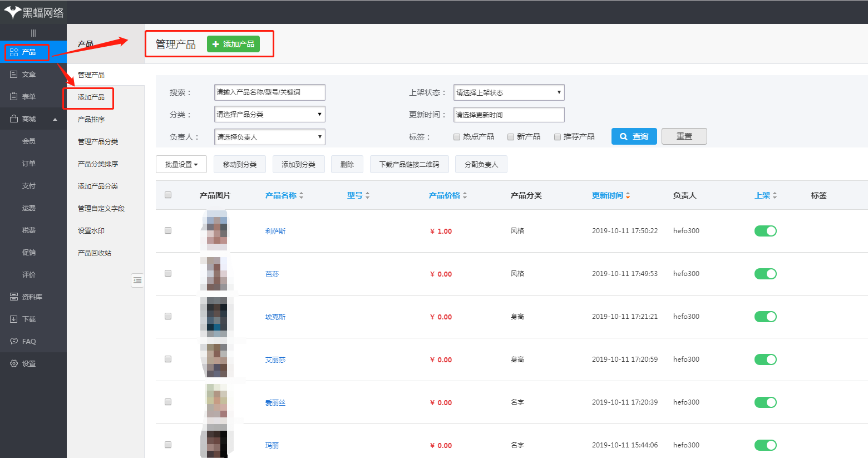868x458 pixels.
Task: Open the 请选择产品分类 dropdown
Action: pos(269,114)
